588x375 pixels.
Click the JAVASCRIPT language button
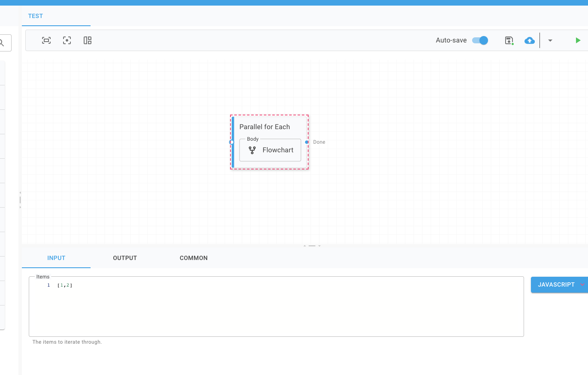click(x=557, y=284)
